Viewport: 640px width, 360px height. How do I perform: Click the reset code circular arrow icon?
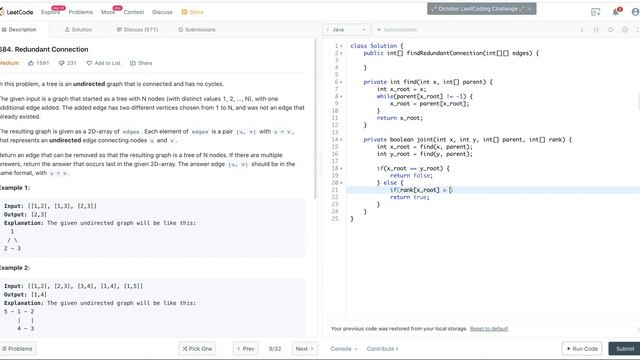tap(610, 30)
